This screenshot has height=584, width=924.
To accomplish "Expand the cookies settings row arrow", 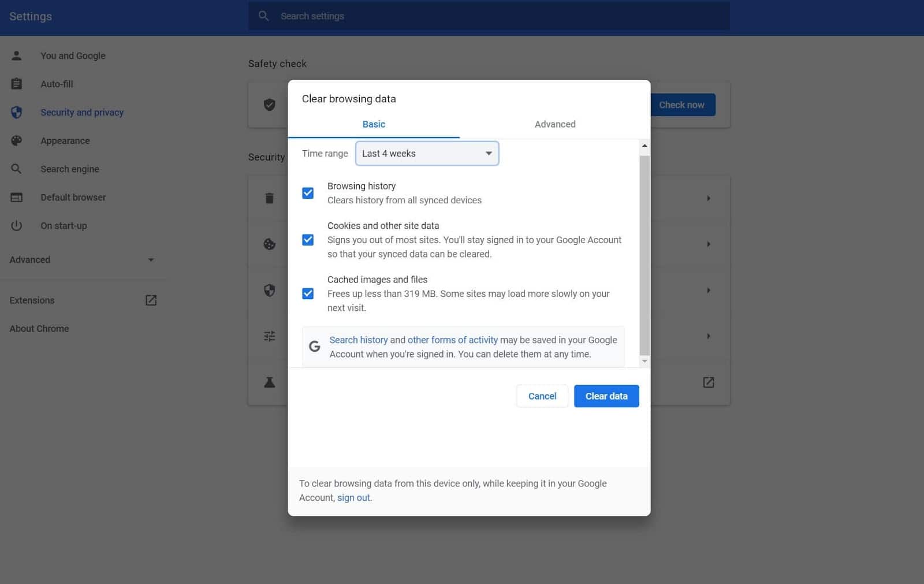I will click(x=709, y=244).
